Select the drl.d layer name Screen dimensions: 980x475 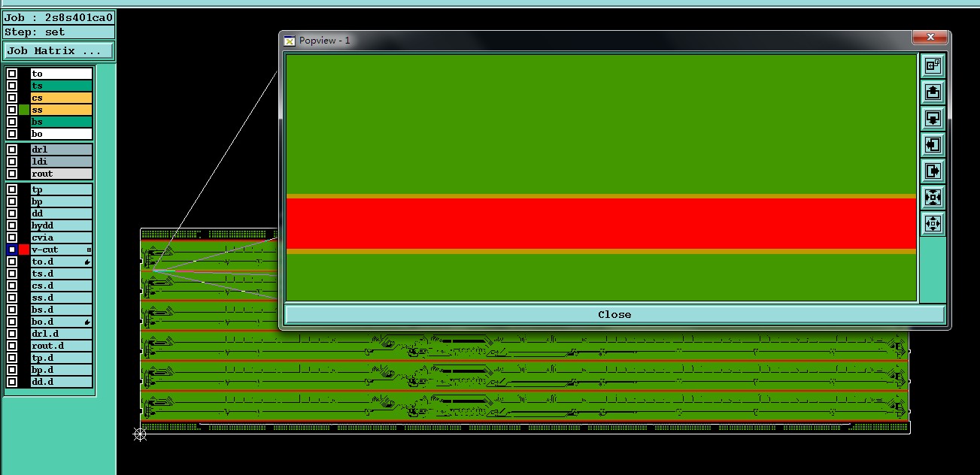coord(62,334)
